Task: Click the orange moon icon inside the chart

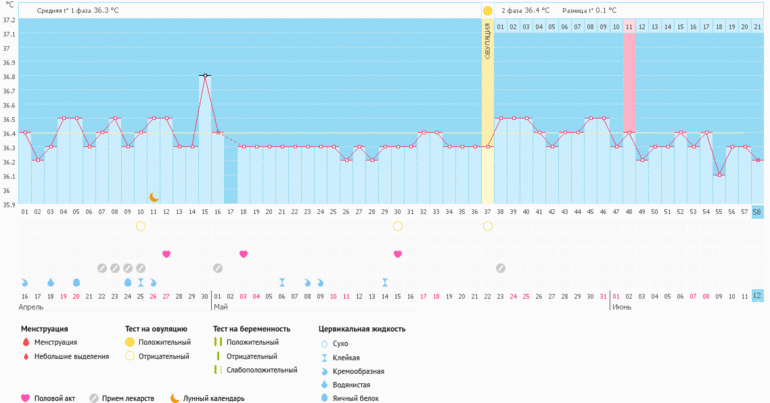Action: [x=154, y=198]
